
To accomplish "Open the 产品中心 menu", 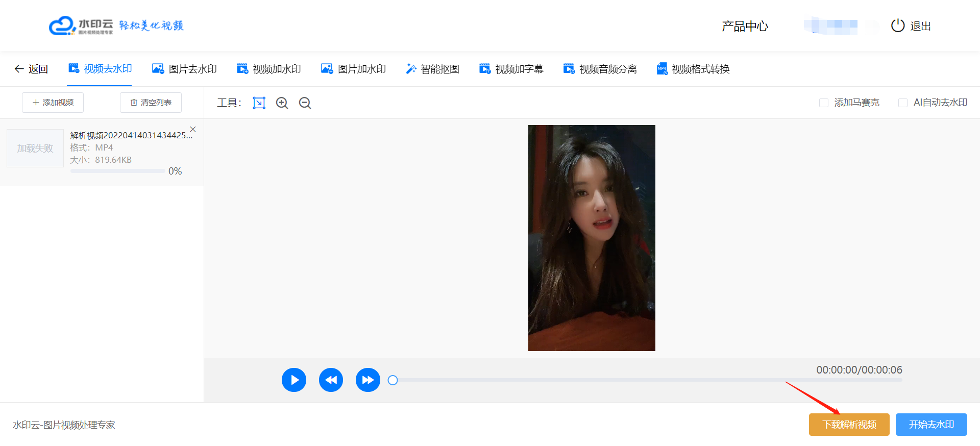I will pos(744,26).
